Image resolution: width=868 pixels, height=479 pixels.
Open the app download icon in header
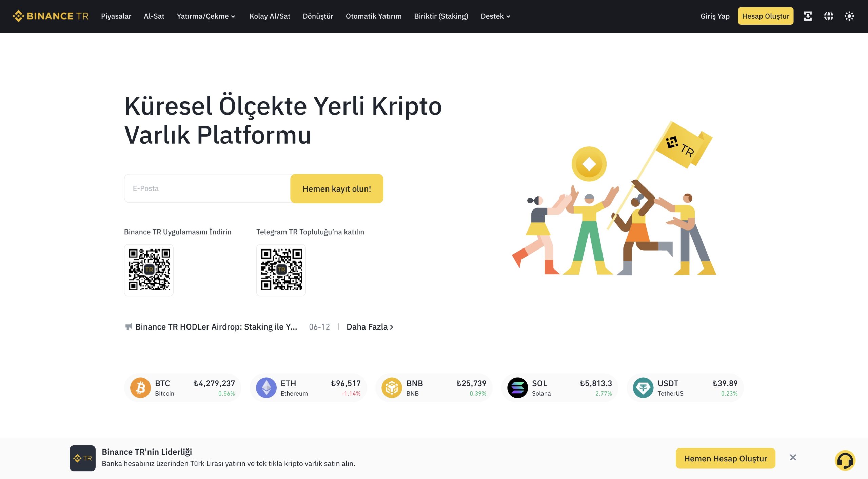tap(808, 16)
